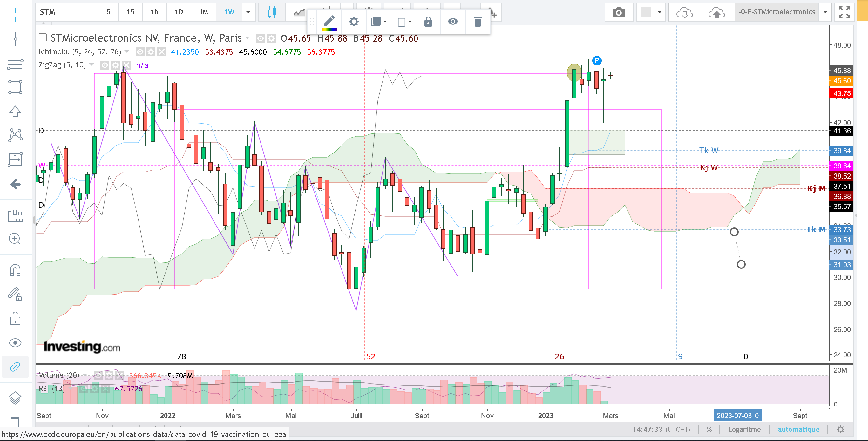Open Volume indicator settings gear
This screenshot has width=868, height=441.
[109, 375]
